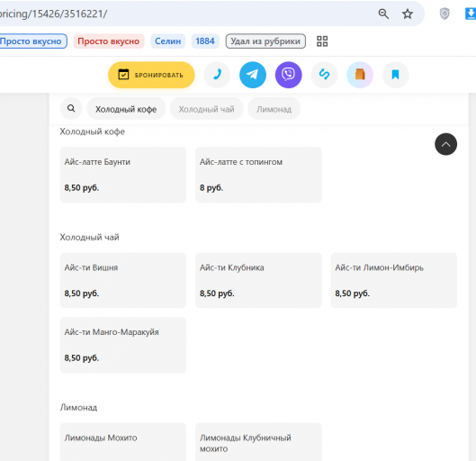Click the Айс-ти Манго-Маракуйя 8,50 руб. price
This screenshot has width=476, height=461.
click(82, 357)
